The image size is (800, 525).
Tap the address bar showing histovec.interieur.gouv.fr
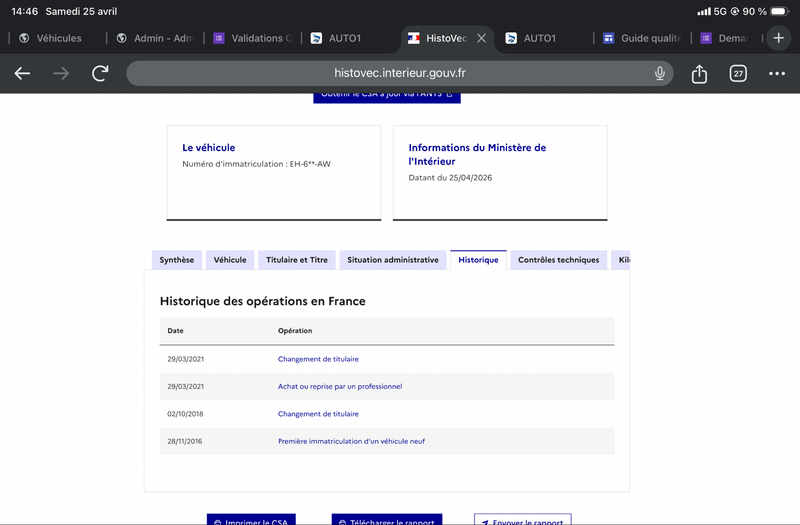coord(399,73)
